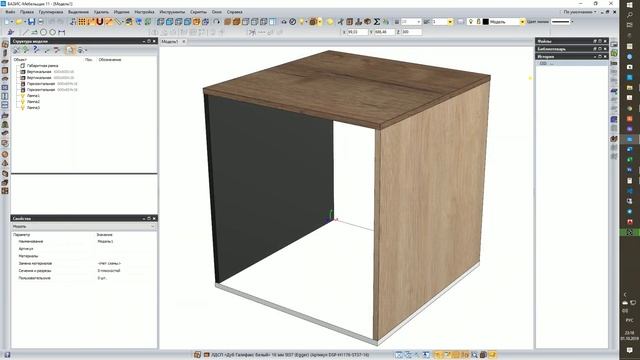This screenshot has height=360, width=640.
Task: Select Лампа1 in the model tree
Action: tap(33, 96)
